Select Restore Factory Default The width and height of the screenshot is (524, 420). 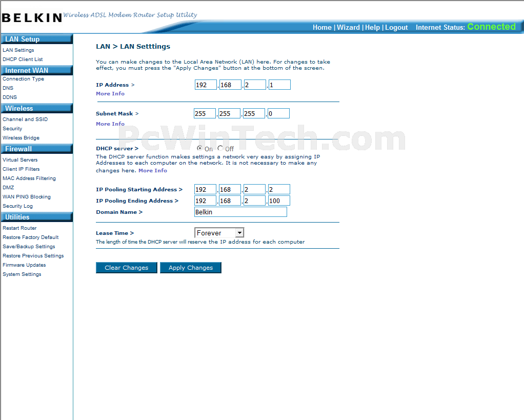31,237
